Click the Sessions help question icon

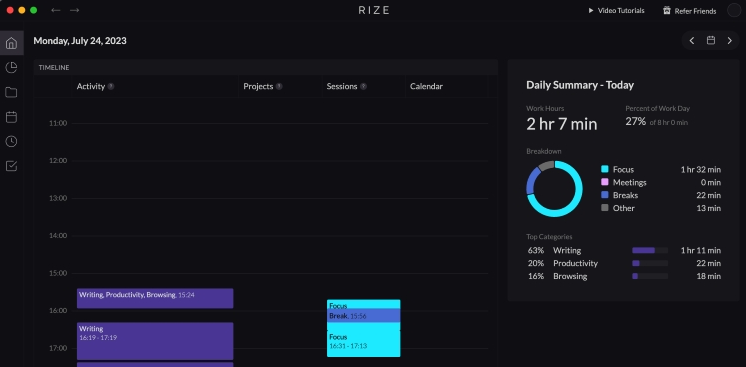pos(363,87)
